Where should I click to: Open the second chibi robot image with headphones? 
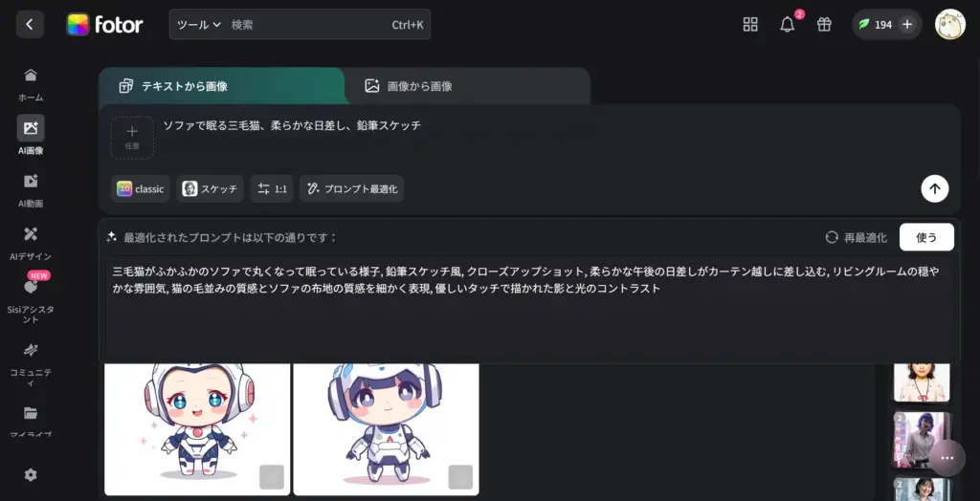click(x=387, y=429)
